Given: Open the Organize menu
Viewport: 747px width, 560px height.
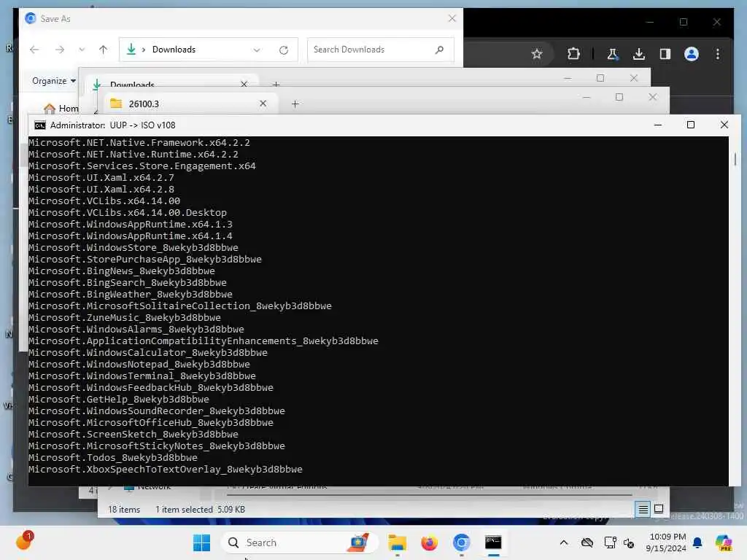Looking at the screenshot, I should [x=53, y=81].
